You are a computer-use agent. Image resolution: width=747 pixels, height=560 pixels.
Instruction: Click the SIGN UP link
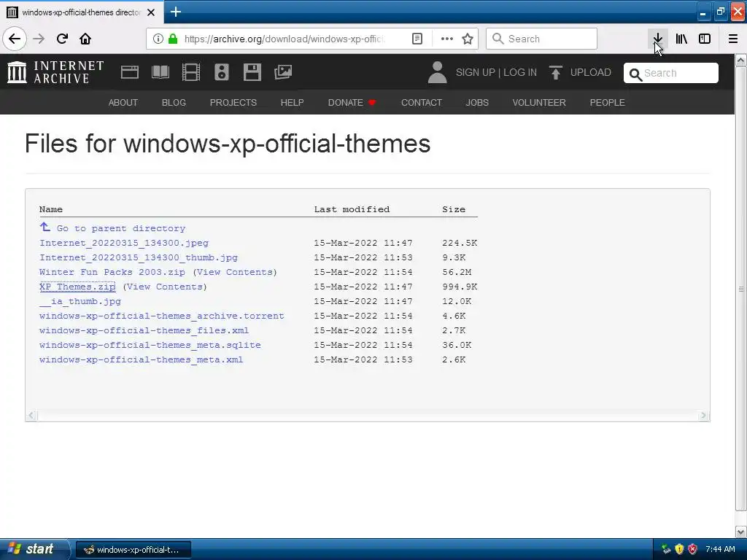point(476,72)
